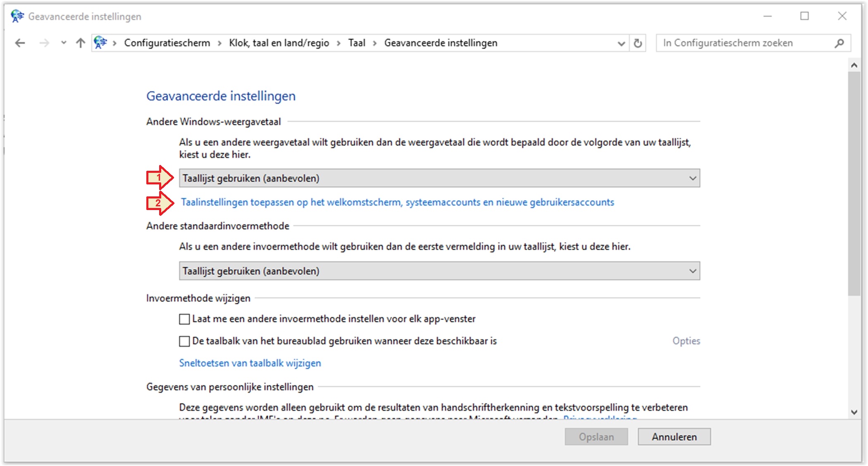Click the Back navigation arrow
Viewport: 868px width, 466px height.
20,43
